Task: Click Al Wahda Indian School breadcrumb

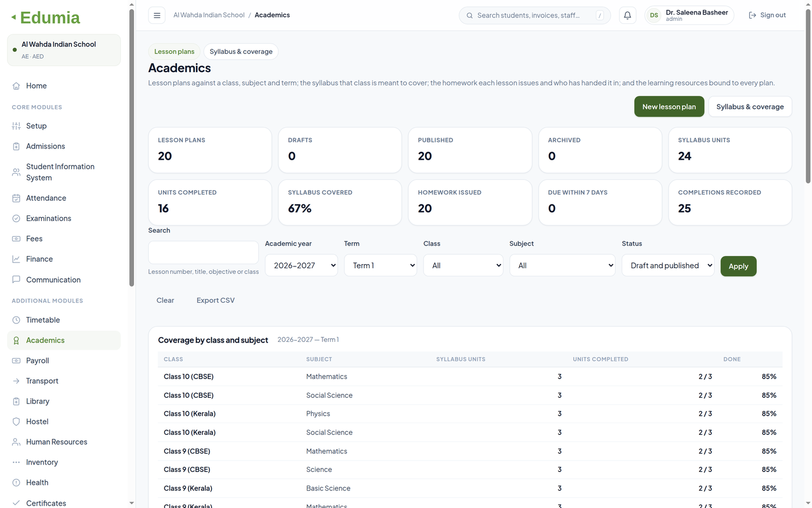Action: (209, 15)
